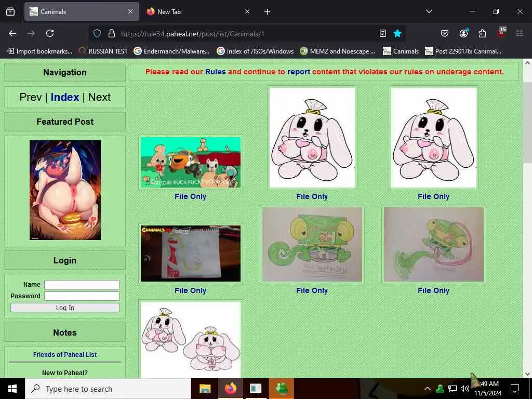Image resolution: width=532 pixels, height=399 pixels.
Task: Open the MEMZ and Noescape bookmark
Action: pos(338,51)
